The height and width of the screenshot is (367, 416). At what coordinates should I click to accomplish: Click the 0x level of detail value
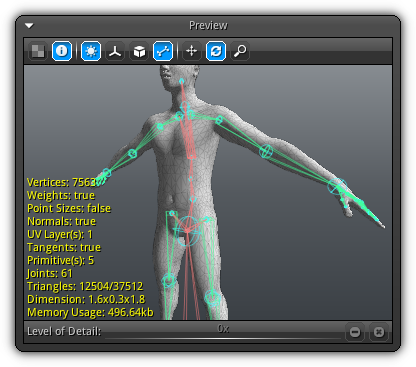[x=223, y=329]
